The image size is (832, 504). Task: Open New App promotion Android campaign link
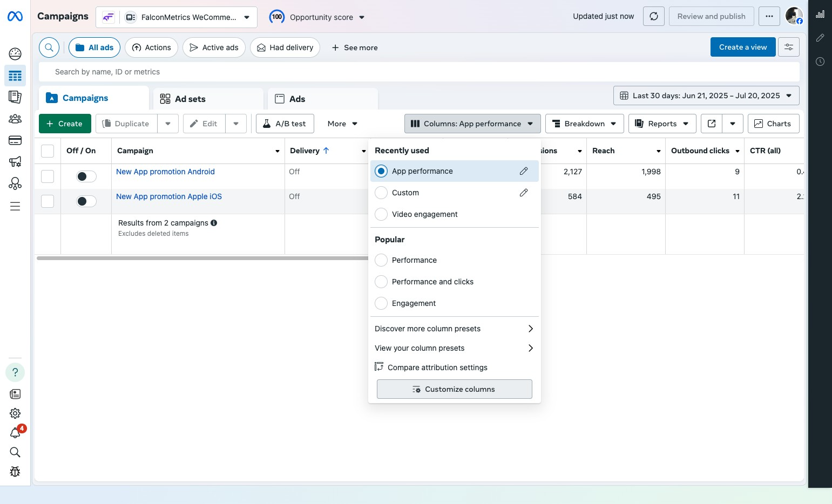click(165, 172)
